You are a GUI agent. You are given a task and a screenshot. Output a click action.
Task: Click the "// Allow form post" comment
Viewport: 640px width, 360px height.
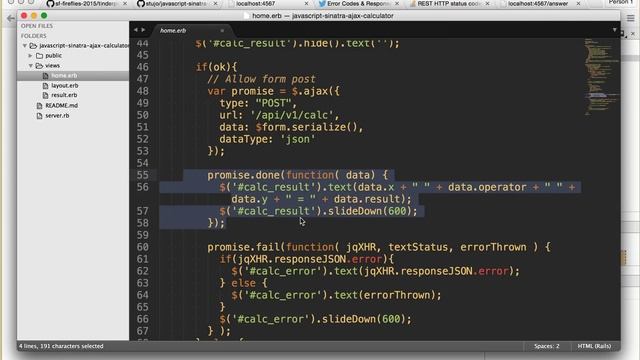[261, 79]
